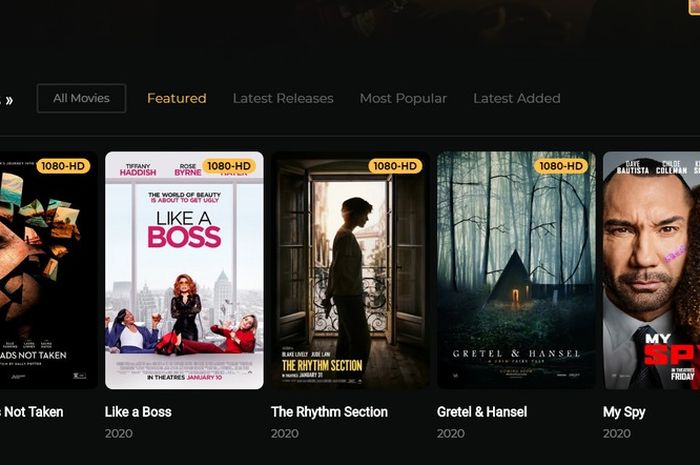
Task: Click 1080-HD badge on Like a Boss
Action: point(229,166)
